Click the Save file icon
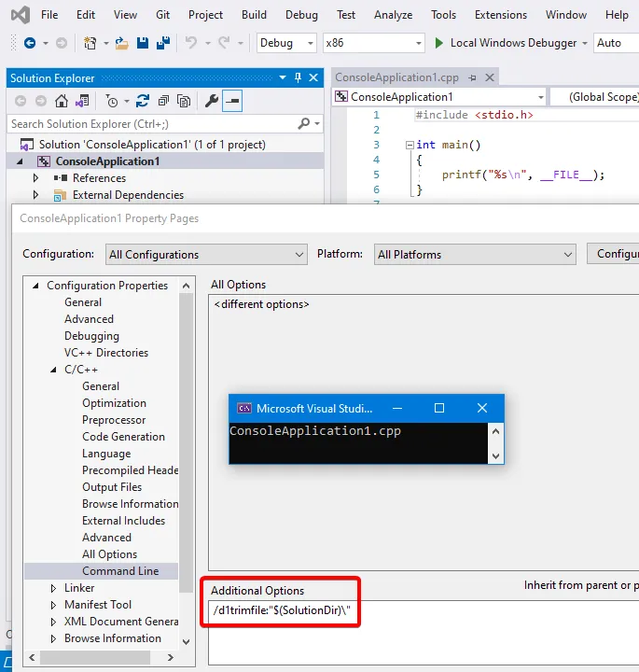The width and height of the screenshot is (639, 672). click(143, 43)
